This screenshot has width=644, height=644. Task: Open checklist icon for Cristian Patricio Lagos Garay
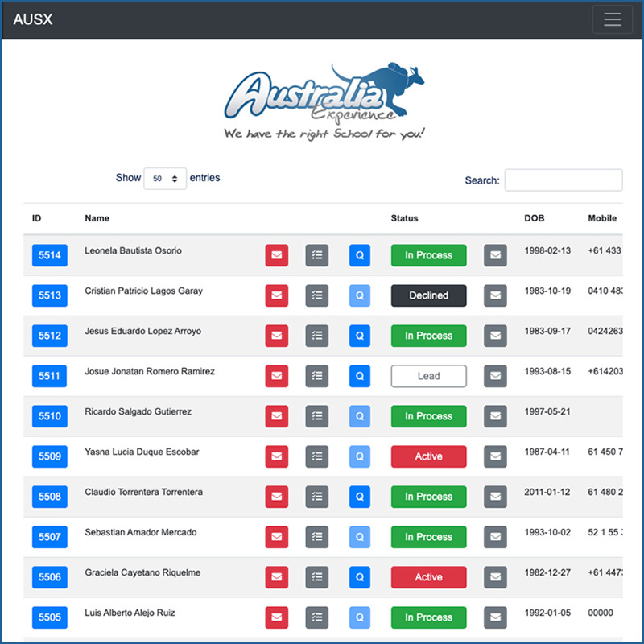(x=317, y=295)
